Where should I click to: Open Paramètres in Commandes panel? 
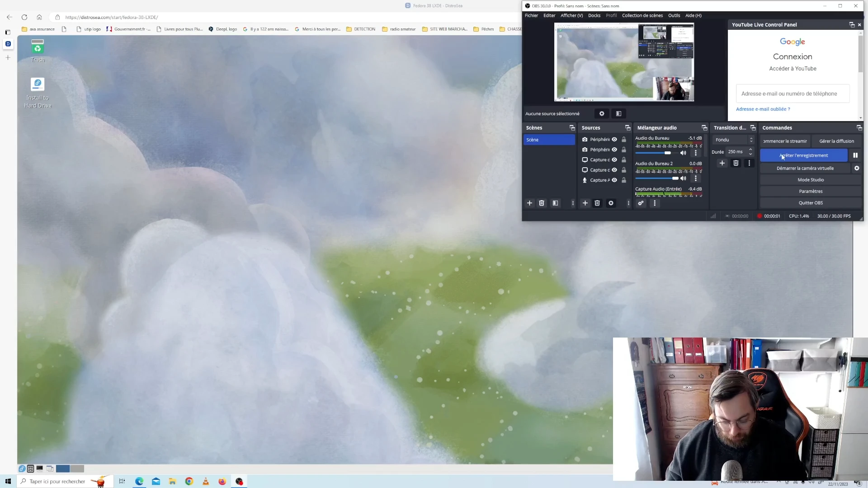click(x=811, y=192)
